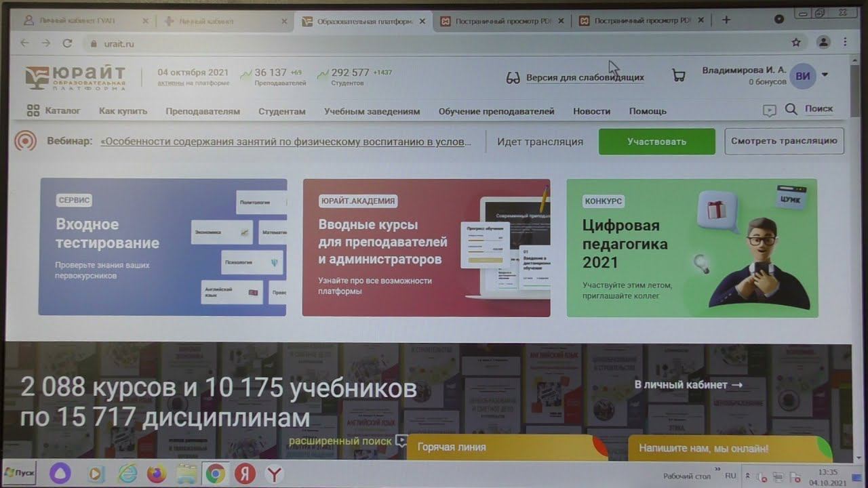Click the 0 бонусов label

[767, 82]
